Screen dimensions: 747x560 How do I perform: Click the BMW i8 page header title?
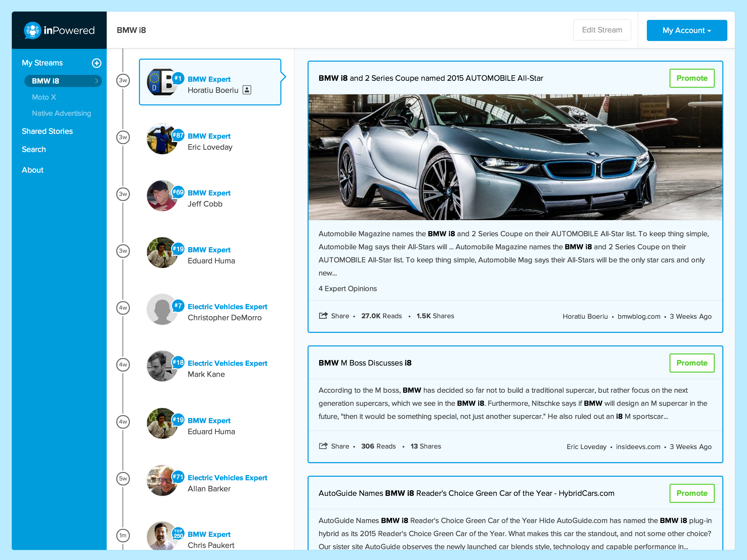pyautogui.click(x=131, y=30)
